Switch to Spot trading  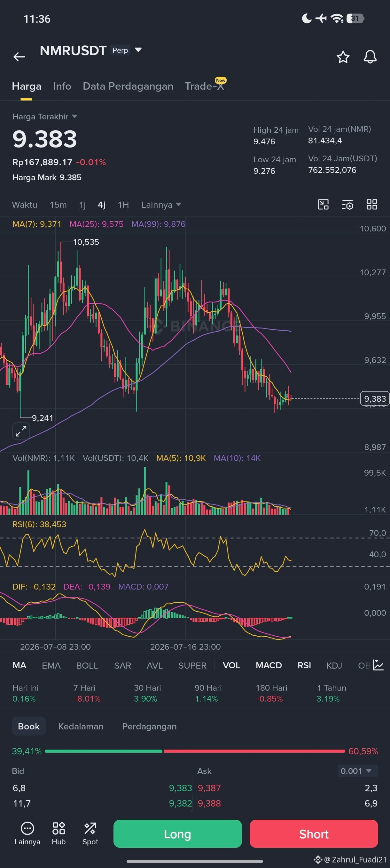(x=90, y=834)
